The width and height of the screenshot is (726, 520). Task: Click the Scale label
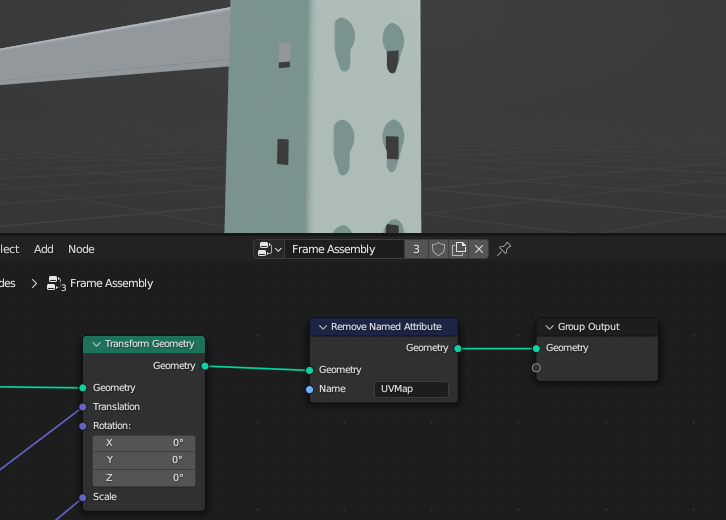pos(105,497)
